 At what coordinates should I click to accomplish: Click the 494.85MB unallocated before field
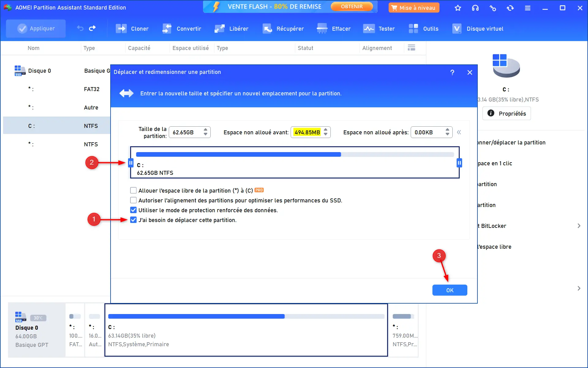tap(307, 132)
